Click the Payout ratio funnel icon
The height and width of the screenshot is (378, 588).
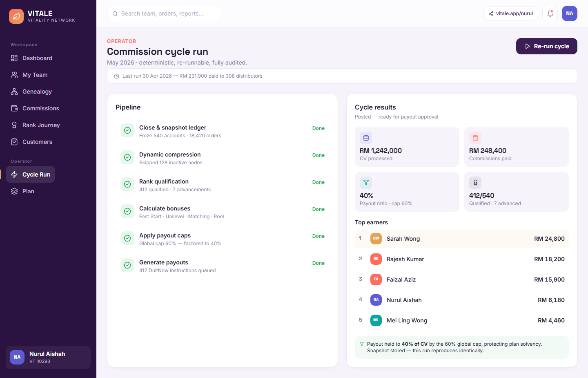point(366,183)
